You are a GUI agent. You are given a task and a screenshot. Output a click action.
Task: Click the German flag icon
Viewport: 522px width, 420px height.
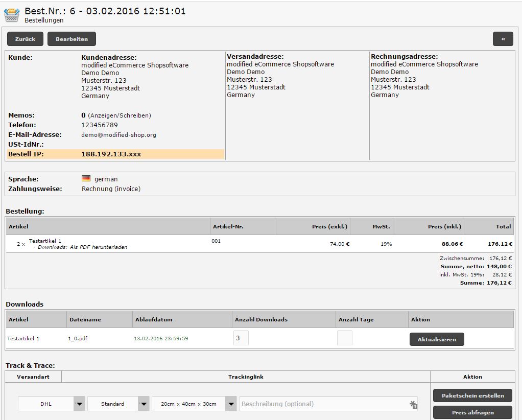86,179
